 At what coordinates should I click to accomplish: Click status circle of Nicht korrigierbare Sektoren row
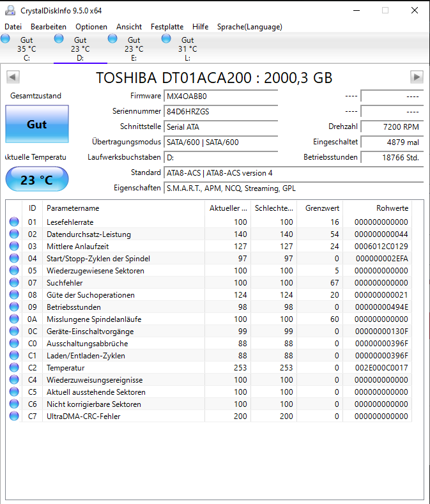(x=14, y=404)
